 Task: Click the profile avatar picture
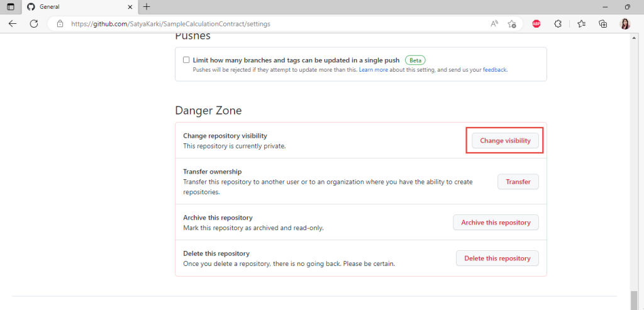click(x=625, y=24)
